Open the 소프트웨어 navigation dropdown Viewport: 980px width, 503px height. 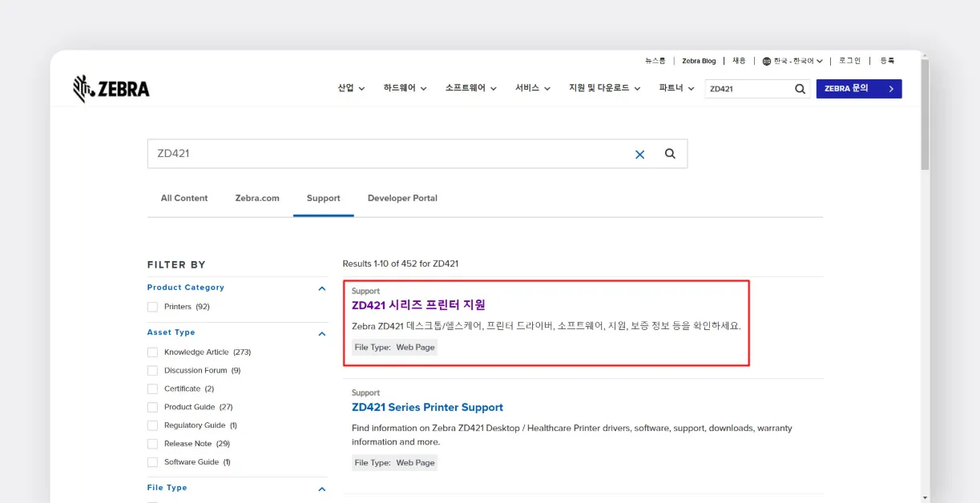(471, 88)
